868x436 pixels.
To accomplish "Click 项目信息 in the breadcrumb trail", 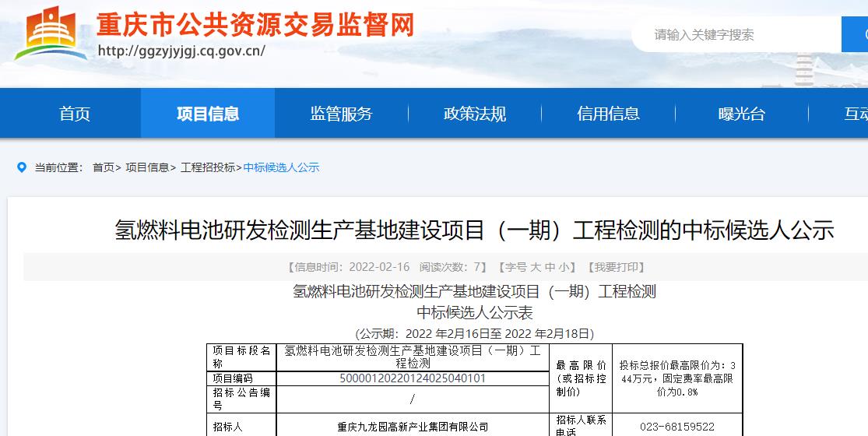I will 147,167.
